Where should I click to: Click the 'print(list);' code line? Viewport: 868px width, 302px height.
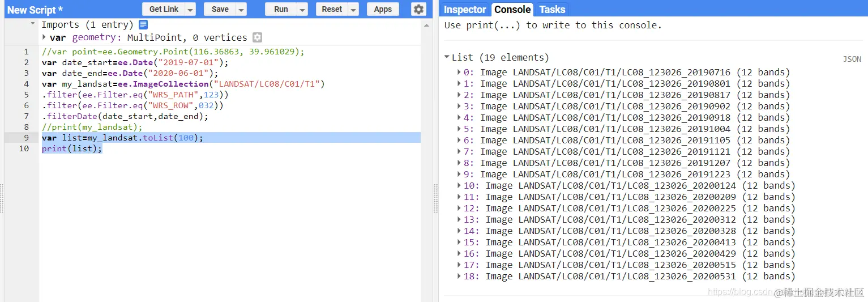72,148
